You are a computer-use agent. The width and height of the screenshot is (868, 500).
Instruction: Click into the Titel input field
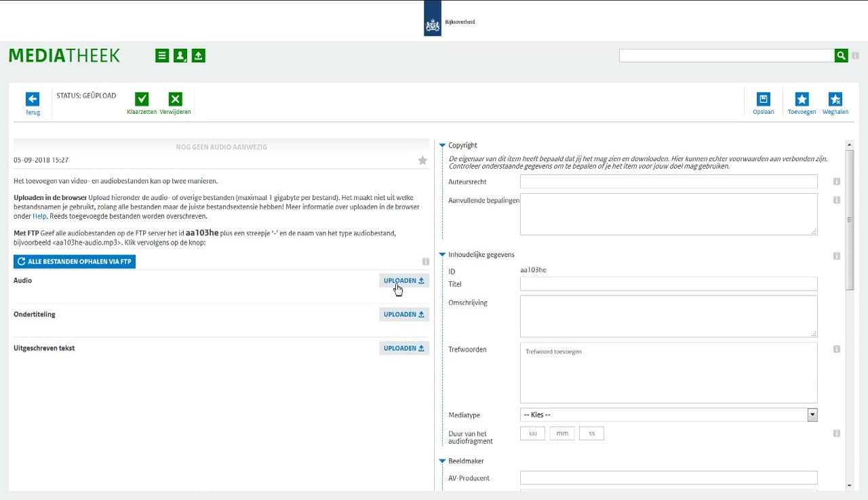668,284
